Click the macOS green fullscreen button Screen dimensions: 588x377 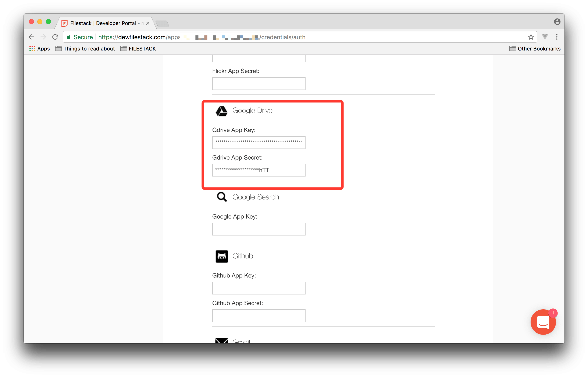pyautogui.click(x=48, y=22)
